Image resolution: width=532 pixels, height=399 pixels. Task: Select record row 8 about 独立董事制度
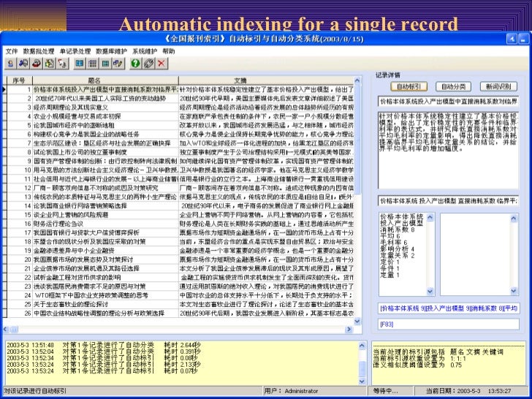180,152
